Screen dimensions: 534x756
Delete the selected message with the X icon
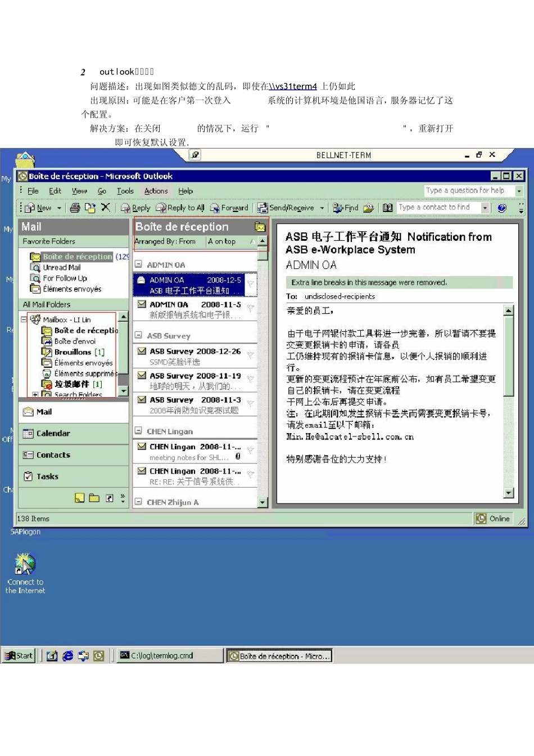coord(105,208)
